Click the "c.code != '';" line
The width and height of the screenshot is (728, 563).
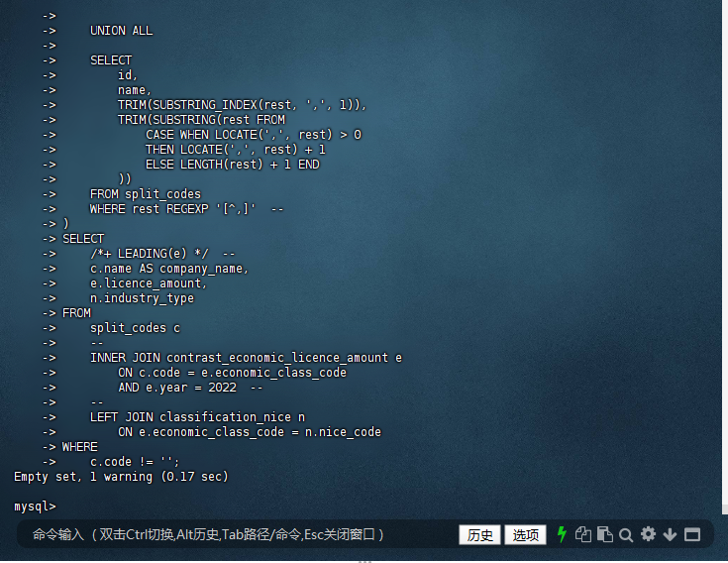click(x=135, y=462)
